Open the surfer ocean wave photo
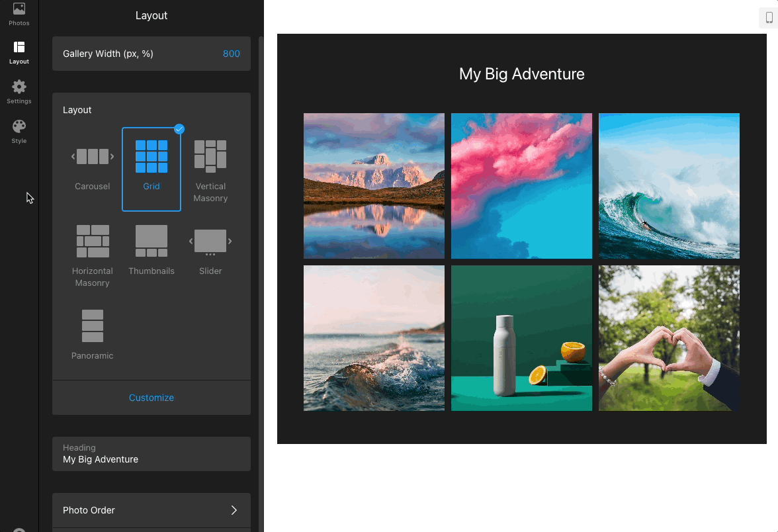 (x=669, y=185)
